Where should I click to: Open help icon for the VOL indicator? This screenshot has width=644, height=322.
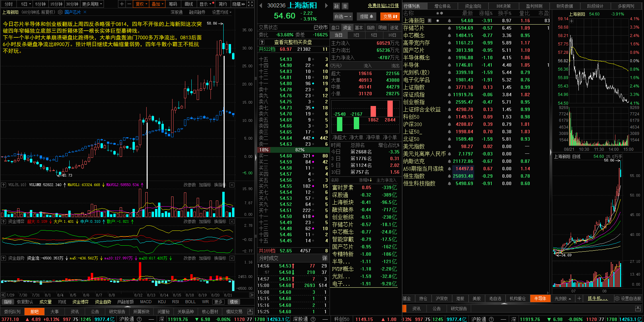click(3, 185)
